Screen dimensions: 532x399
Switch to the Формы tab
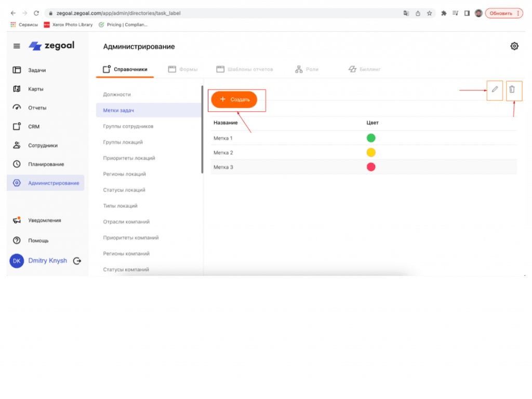pos(182,69)
